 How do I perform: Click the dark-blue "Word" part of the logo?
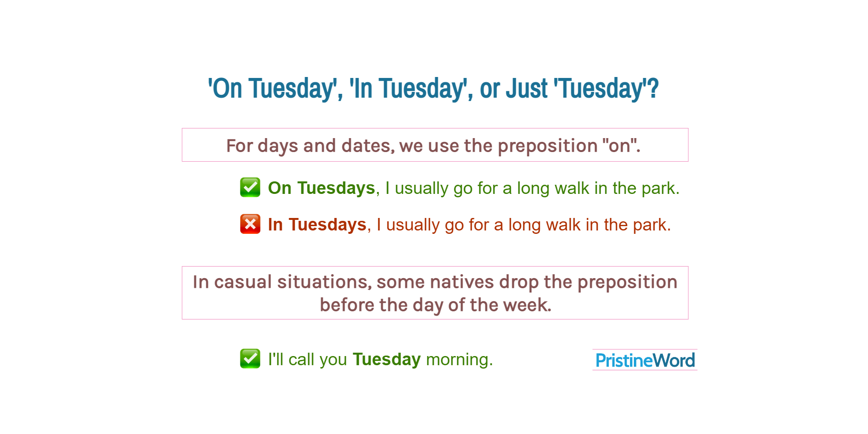674,360
